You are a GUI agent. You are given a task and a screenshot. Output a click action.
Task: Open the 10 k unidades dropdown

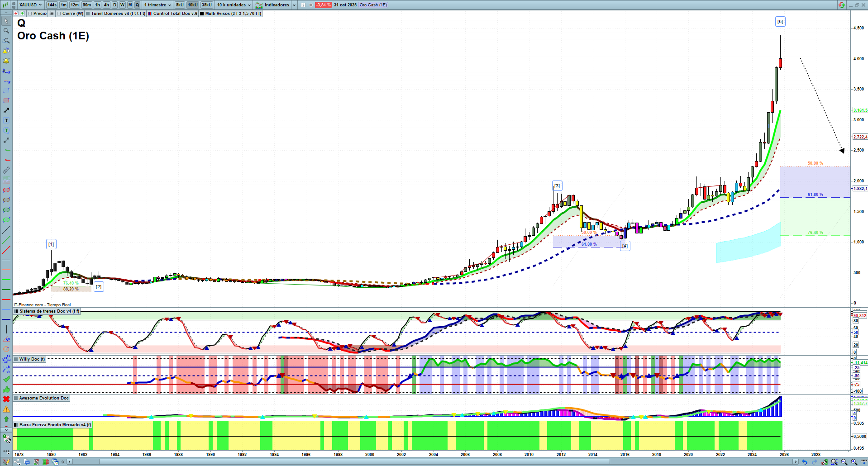tap(234, 5)
